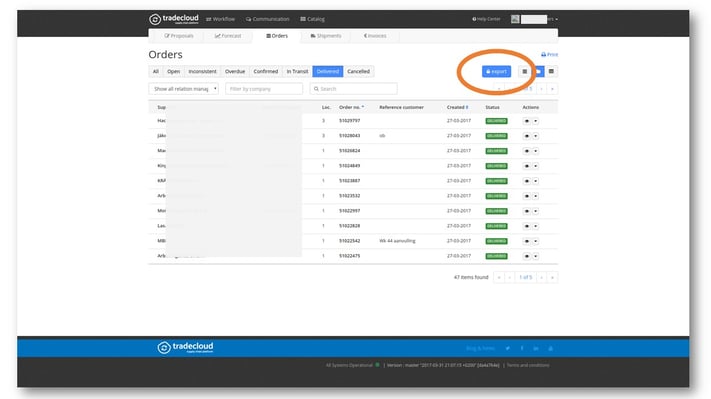Screen dimensions: 711x399
Task: Switch to the Shipments tab
Action: point(326,36)
